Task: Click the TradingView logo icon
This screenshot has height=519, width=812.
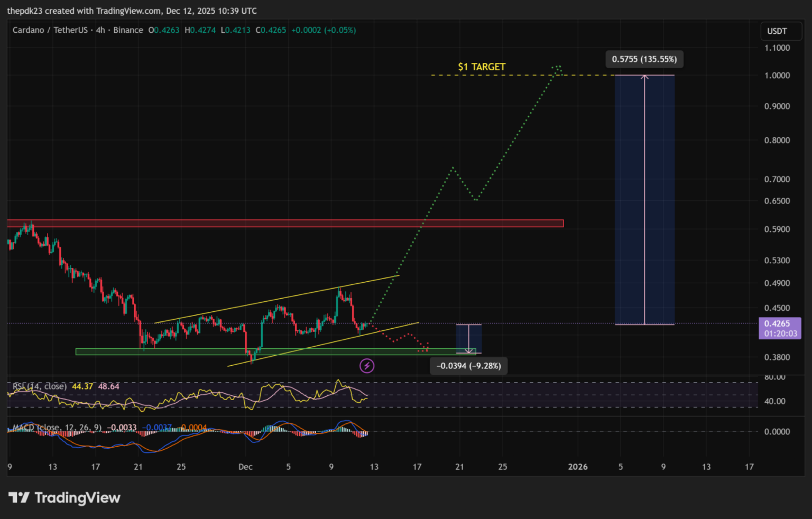Action: coord(19,497)
